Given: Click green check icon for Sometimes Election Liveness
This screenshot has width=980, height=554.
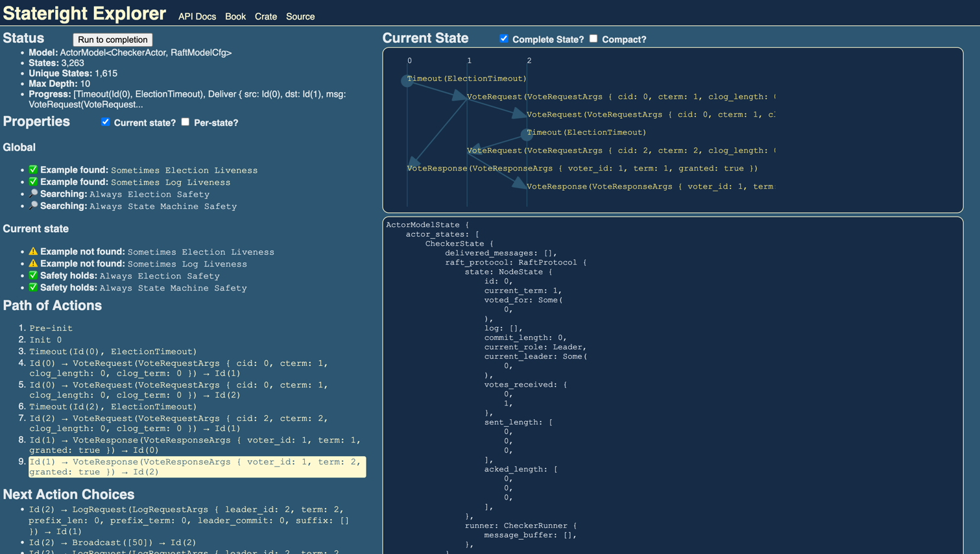Looking at the screenshot, I should click(x=33, y=170).
